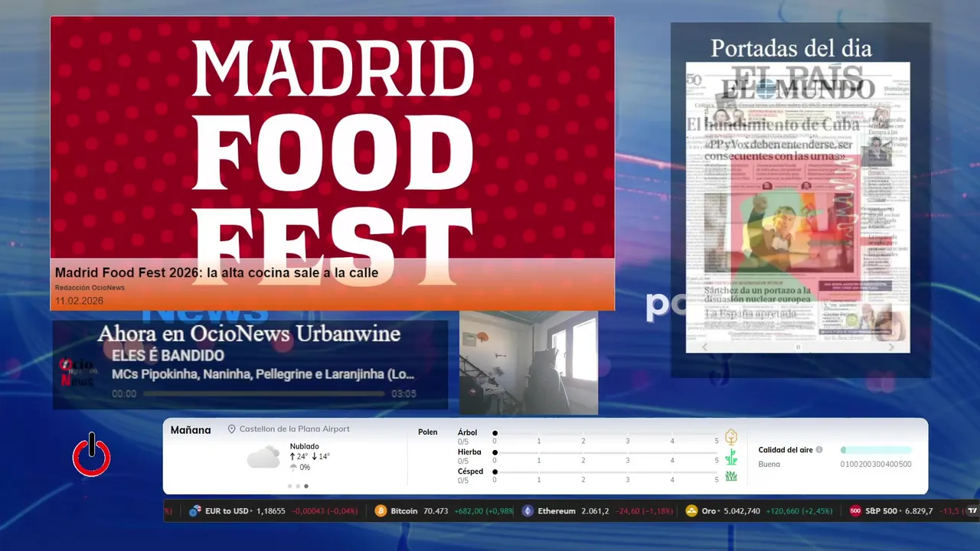Click the Oro price 5.042,740
Screen dimensions: 980x551
pyautogui.click(x=741, y=511)
